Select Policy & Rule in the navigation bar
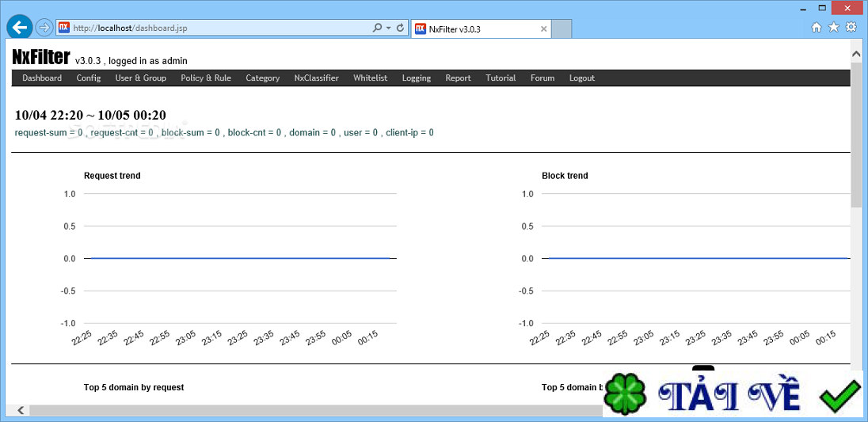This screenshot has height=422, width=868. pyautogui.click(x=206, y=78)
